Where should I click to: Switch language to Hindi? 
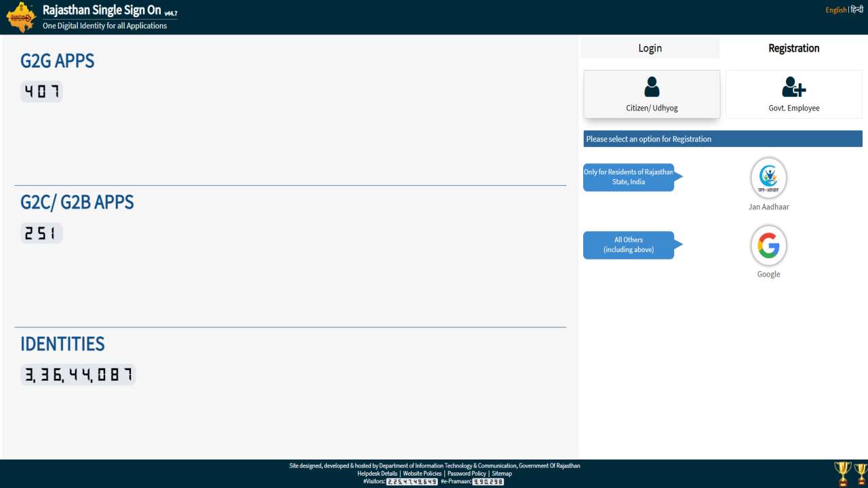click(x=856, y=9)
